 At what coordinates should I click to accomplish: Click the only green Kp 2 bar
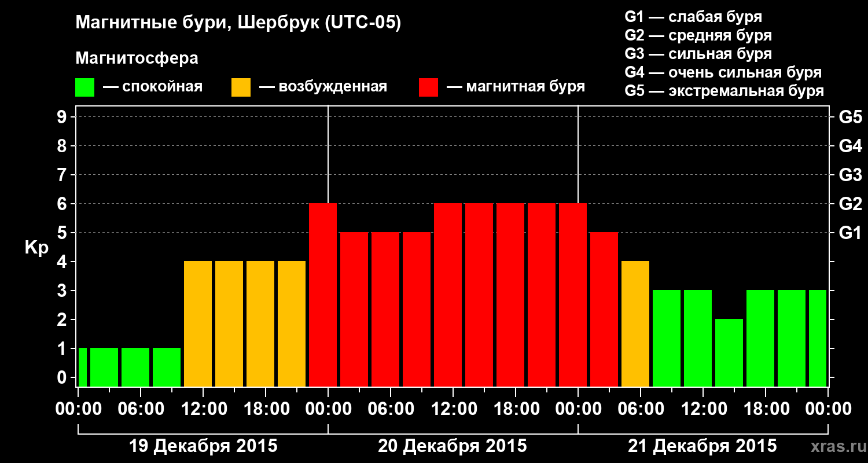[x=729, y=353]
